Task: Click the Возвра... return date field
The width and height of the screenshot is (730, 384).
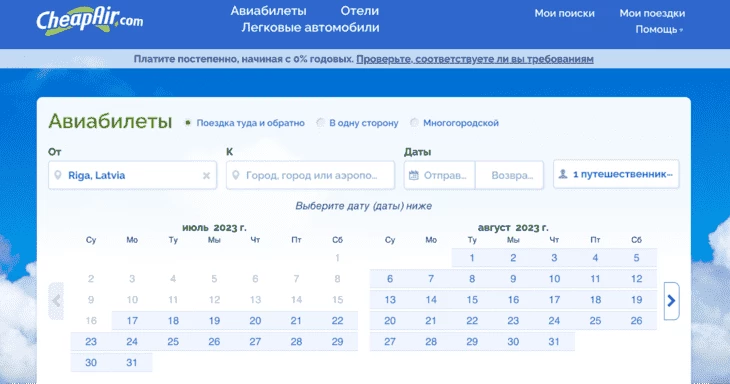Action: pyautogui.click(x=509, y=175)
